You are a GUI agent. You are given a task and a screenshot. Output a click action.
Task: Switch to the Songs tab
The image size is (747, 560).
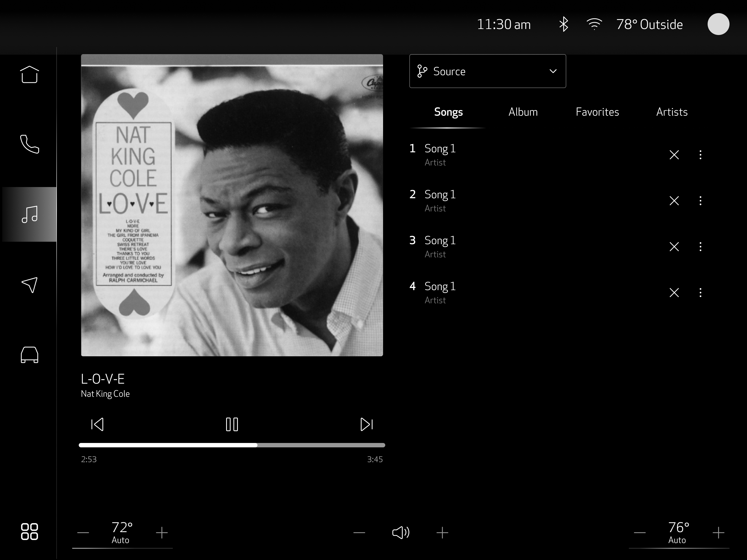(x=448, y=112)
